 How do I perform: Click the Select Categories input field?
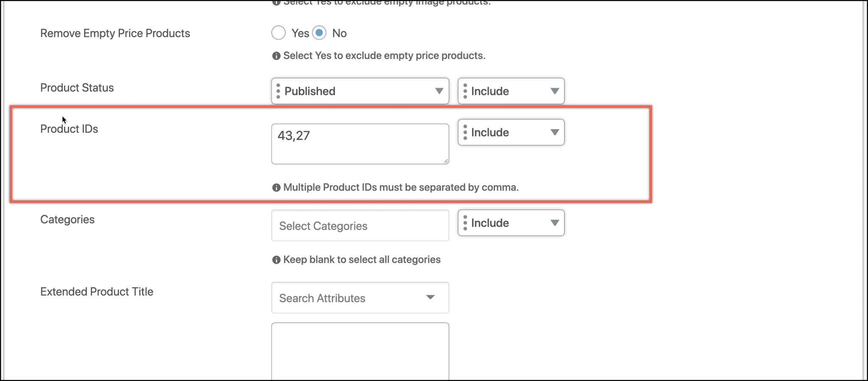click(x=360, y=225)
